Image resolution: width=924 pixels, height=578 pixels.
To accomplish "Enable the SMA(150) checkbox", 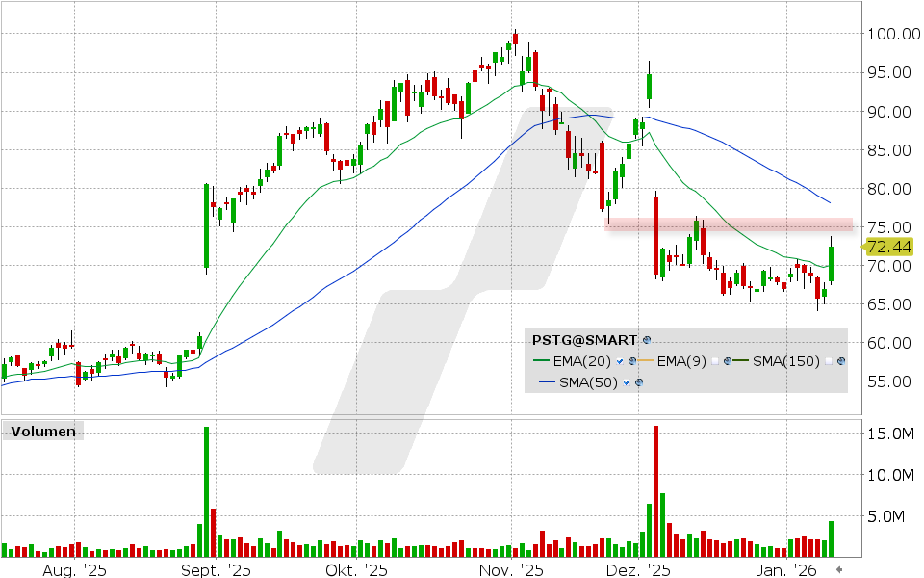I will pos(829,361).
